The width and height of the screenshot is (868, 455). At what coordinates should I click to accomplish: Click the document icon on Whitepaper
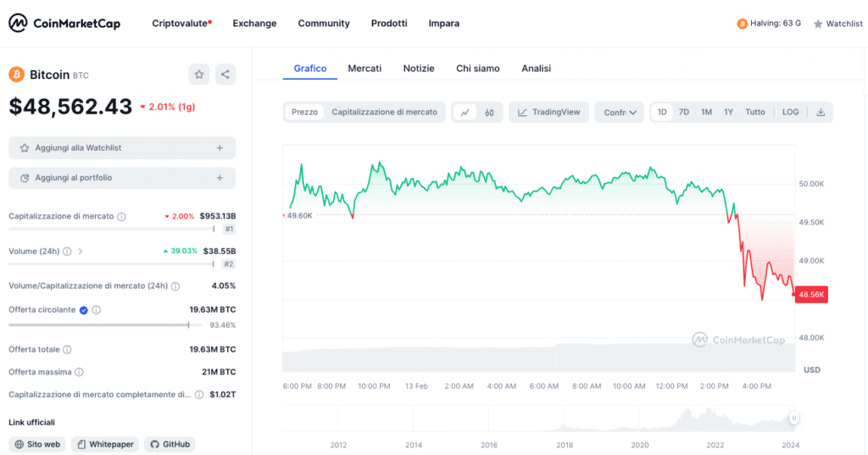[x=81, y=445]
